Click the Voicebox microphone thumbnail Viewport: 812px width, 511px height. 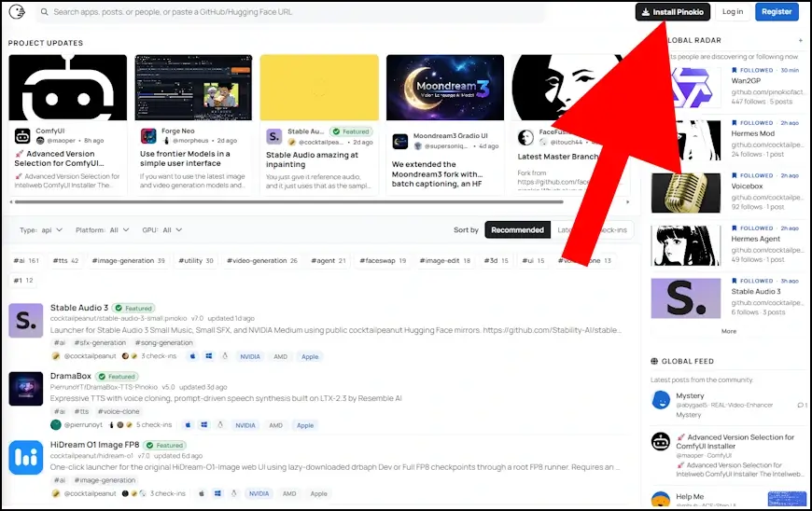[x=686, y=193]
